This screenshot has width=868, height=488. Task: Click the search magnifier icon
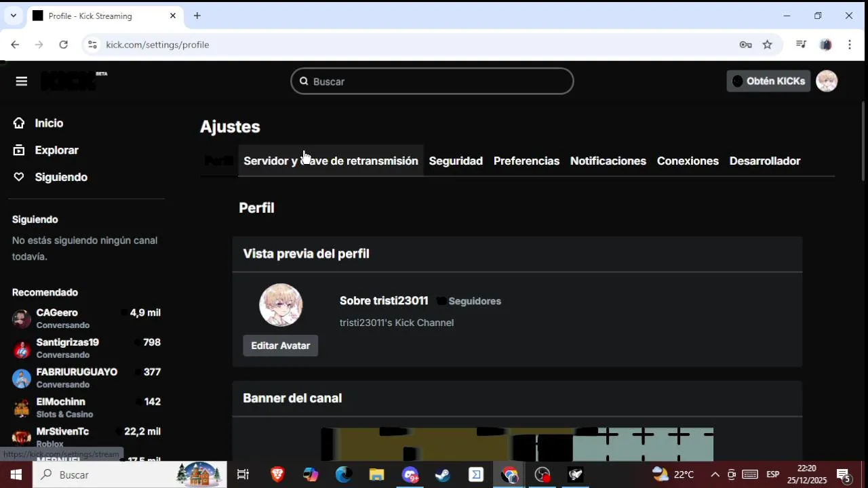coord(304,81)
